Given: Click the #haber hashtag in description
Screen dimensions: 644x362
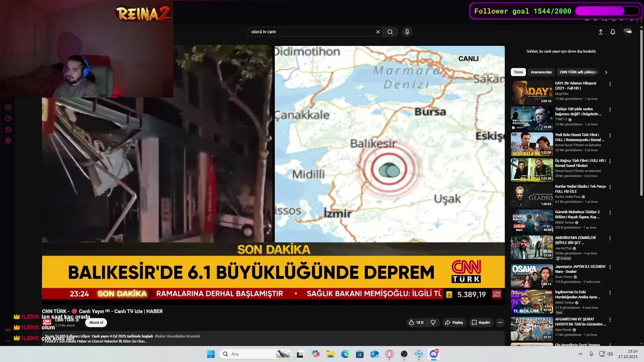Looking at the screenshot, I should coord(161,336).
